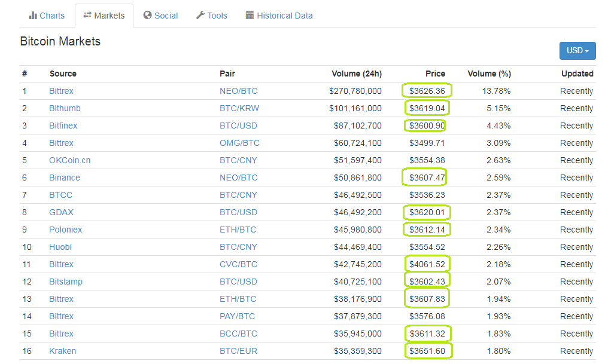
Task: Click the 13.78% volume share cell
Action: click(x=496, y=91)
